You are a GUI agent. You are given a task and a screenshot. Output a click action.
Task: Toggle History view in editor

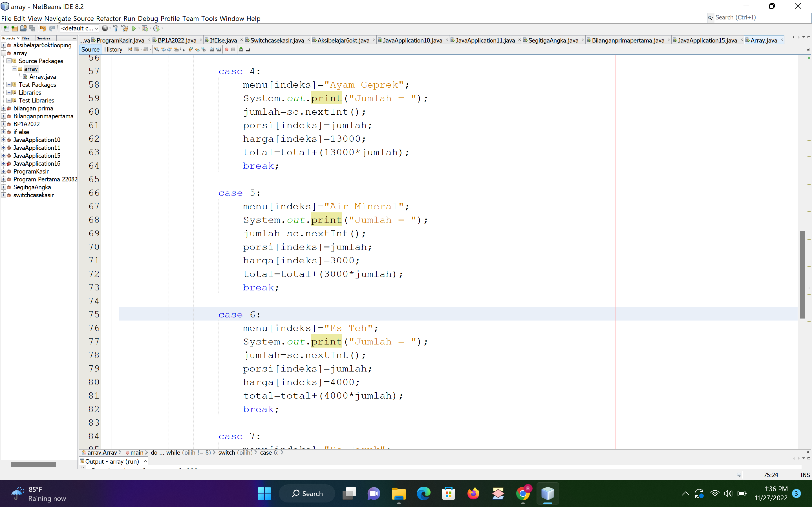[113, 50]
